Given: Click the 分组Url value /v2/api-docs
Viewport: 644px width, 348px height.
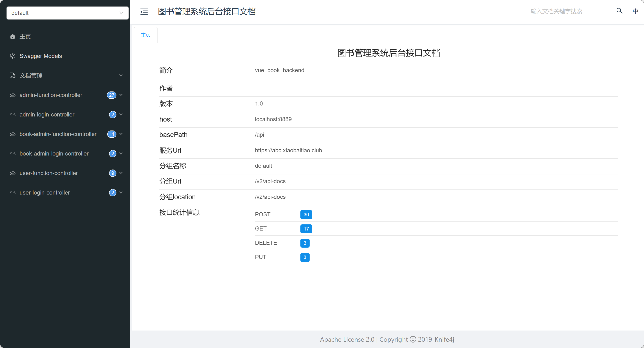Looking at the screenshot, I should click(x=270, y=181).
